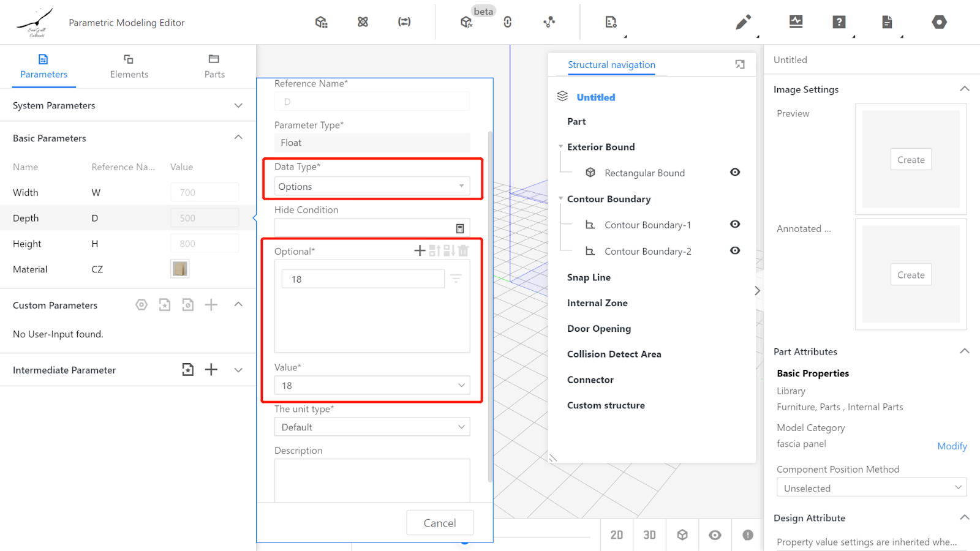980x551 pixels.
Task: Open the help question mark icon
Action: [839, 22]
